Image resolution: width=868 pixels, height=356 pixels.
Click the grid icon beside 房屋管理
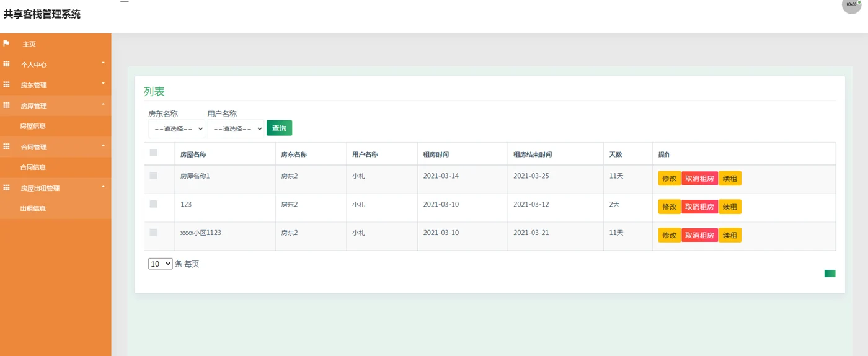tap(6, 105)
